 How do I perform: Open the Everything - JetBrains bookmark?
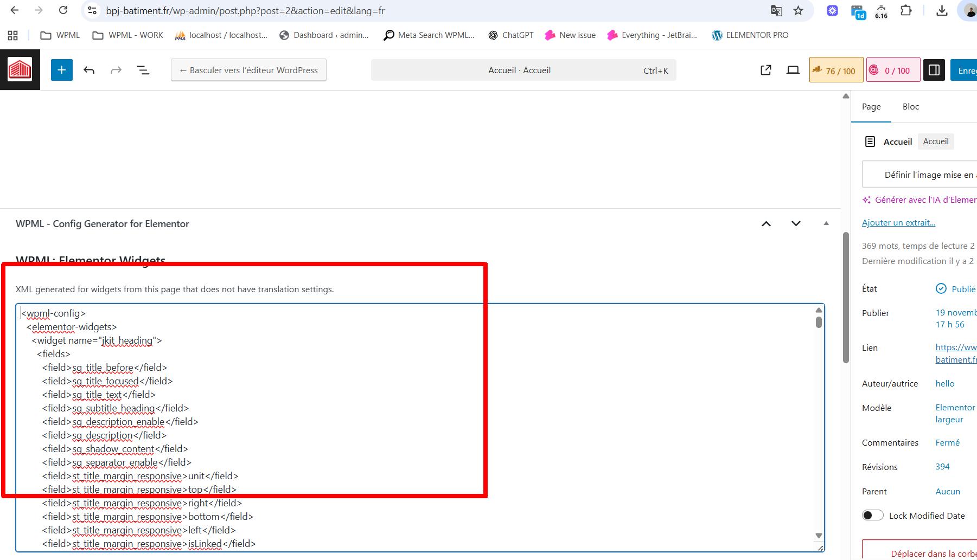tap(652, 35)
